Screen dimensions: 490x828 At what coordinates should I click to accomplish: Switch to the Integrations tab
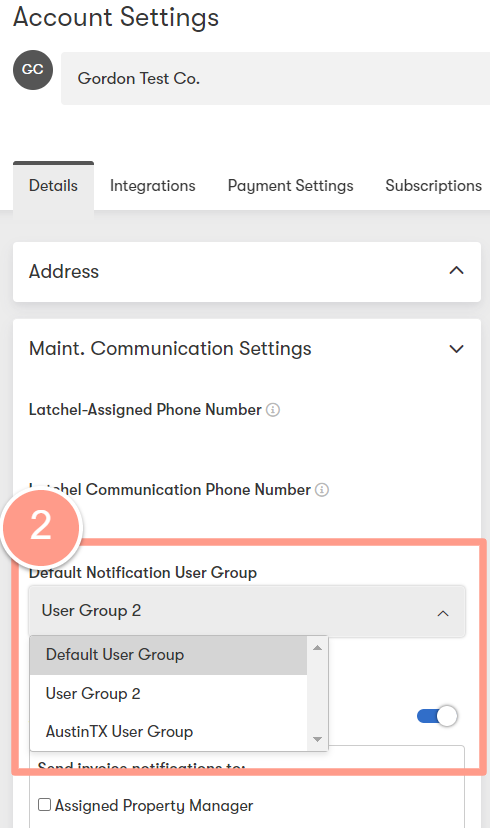coord(153,186)
